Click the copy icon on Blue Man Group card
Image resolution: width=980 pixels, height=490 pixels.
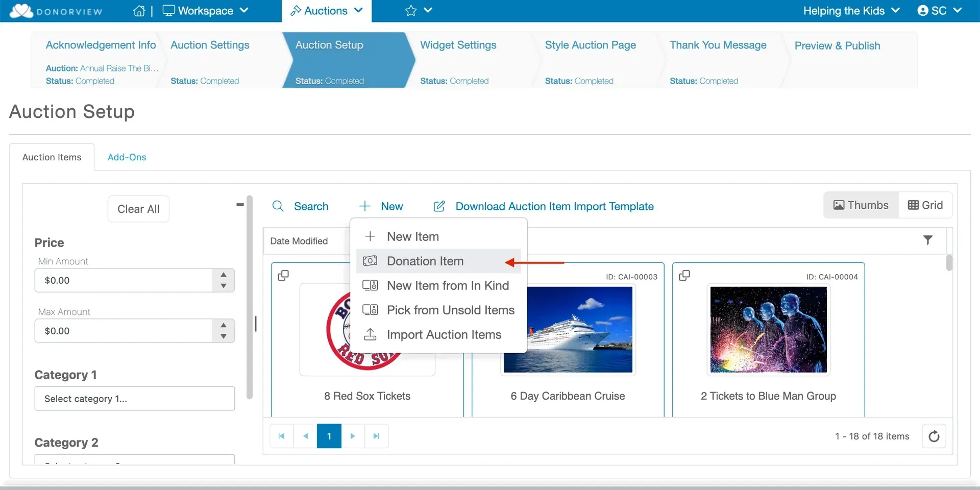pyautogui.click(x=684, y=276)
